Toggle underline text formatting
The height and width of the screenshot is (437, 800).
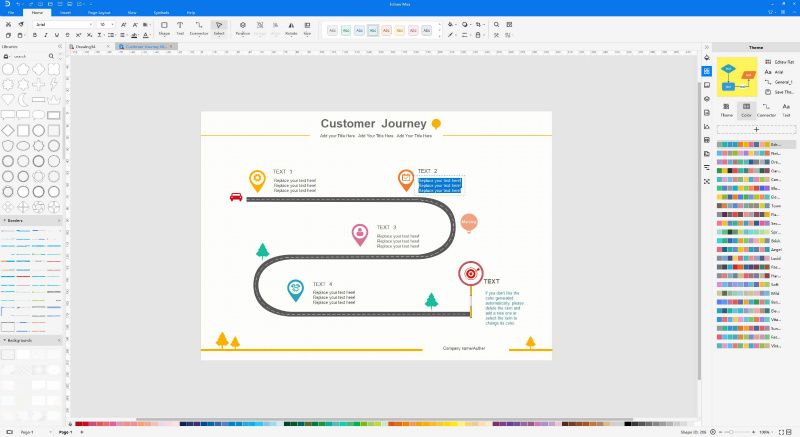(57, 35)
